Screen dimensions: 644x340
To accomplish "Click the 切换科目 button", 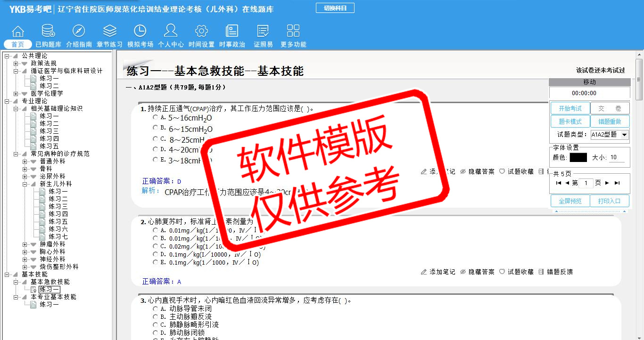I will point(335,8).
